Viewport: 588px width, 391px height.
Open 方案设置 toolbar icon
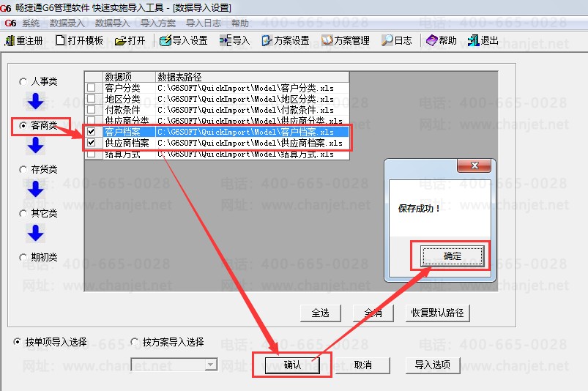(x=267, y=40)
